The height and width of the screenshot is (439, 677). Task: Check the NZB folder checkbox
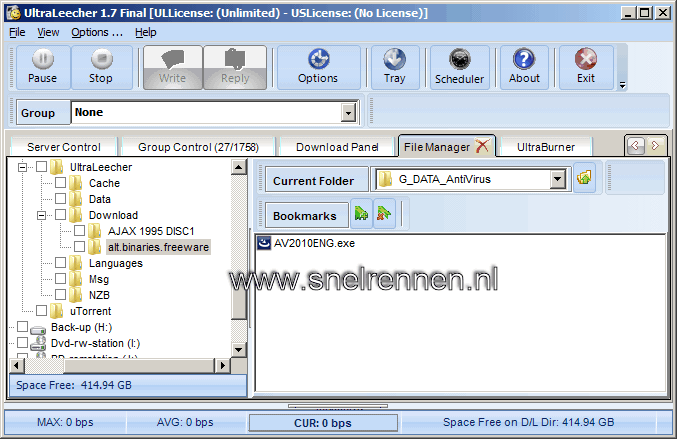(60, 294)
